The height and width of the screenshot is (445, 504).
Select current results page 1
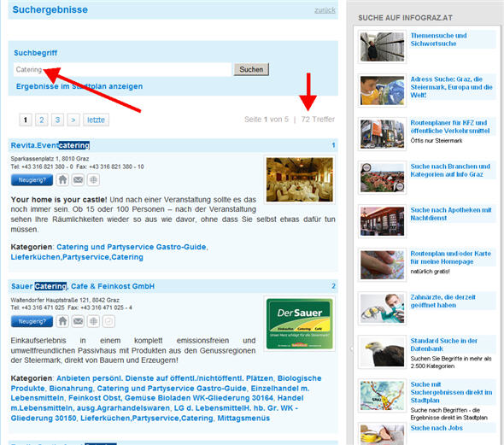click(x=26, y=120)
